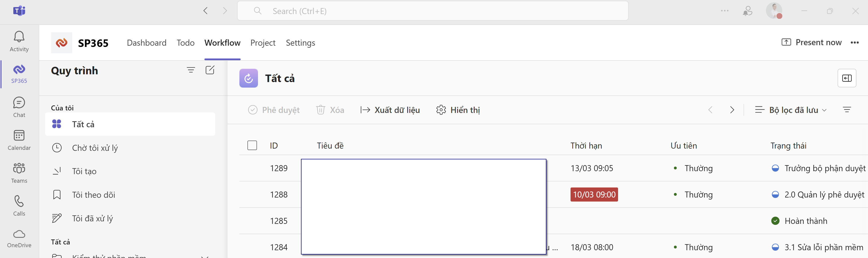Open Chat from the left rail
Screen dimensions: 868x258
click(x=19, y=107)
